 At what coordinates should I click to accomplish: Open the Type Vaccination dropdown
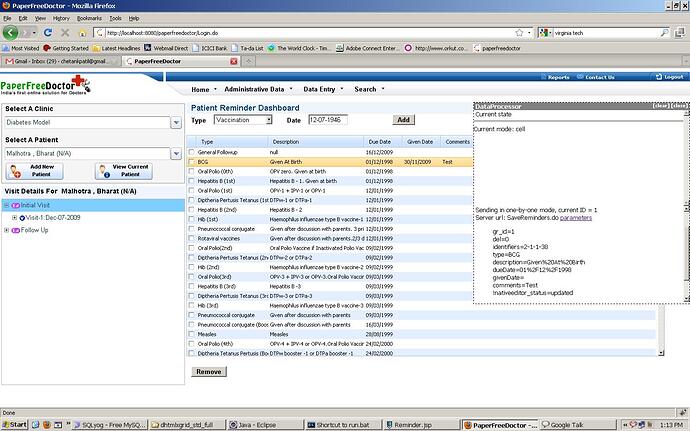243,120
